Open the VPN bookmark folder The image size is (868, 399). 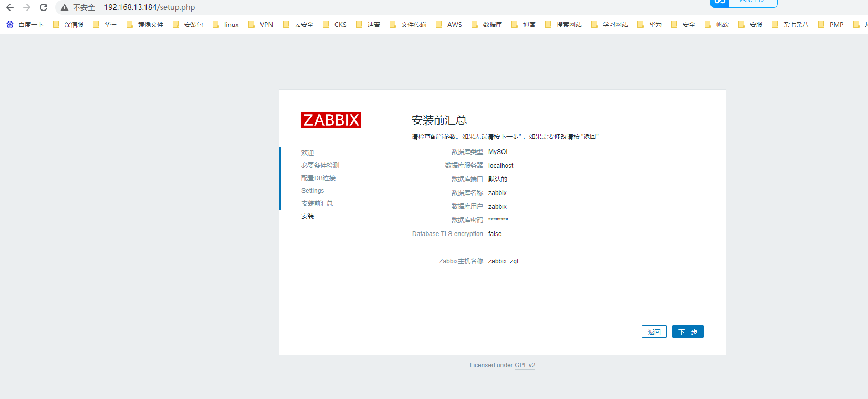point(261,24)
